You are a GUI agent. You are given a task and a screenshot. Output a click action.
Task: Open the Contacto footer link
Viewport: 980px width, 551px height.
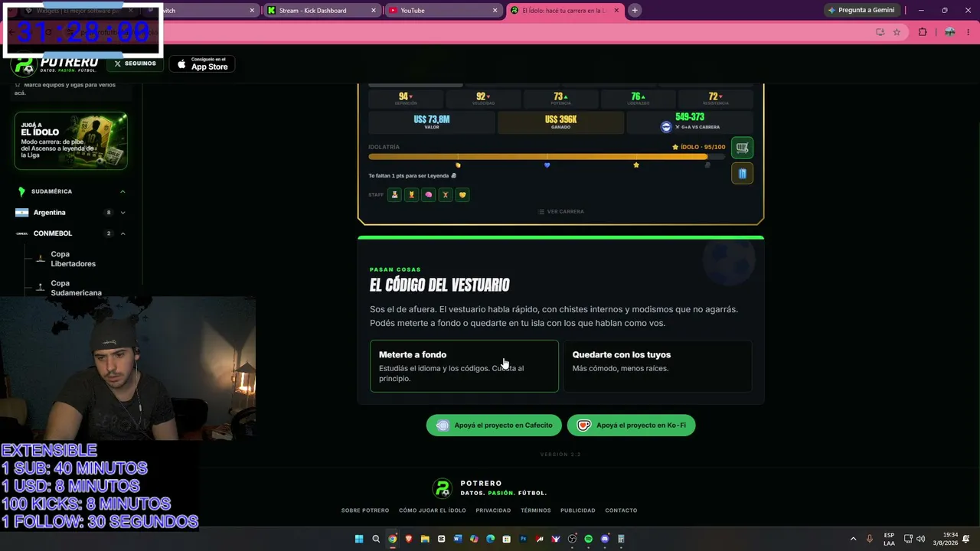tap(621, 510)
